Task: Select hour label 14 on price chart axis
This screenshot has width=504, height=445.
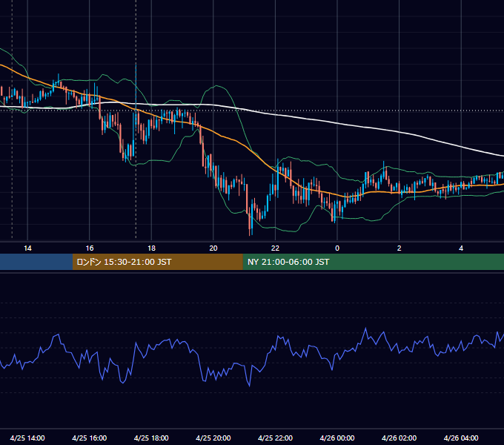Action: [x=27, y=248]
